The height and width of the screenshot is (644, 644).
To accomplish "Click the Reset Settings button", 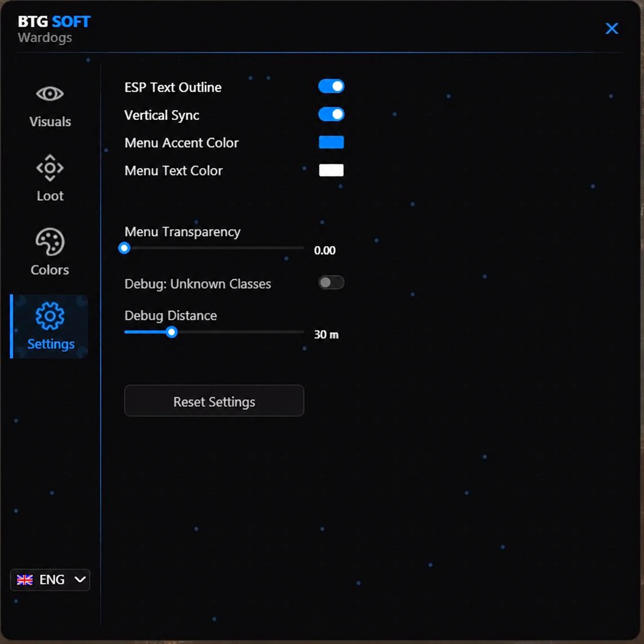I will coord(214,401).
